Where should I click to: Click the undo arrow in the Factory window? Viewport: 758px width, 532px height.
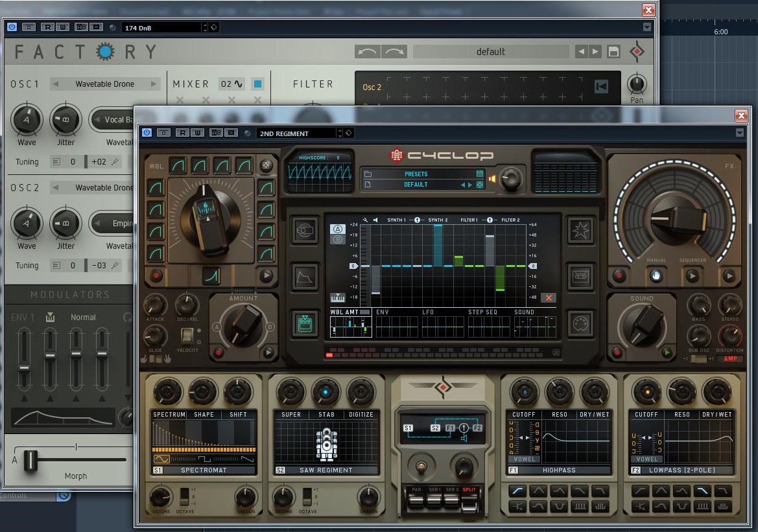[368, 52]
